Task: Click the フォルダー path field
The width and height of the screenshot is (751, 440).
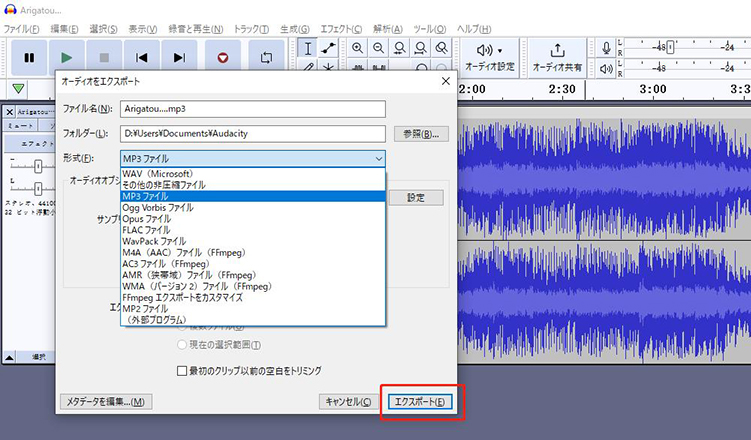Action: pyautogui.click(x=253, y=134)
